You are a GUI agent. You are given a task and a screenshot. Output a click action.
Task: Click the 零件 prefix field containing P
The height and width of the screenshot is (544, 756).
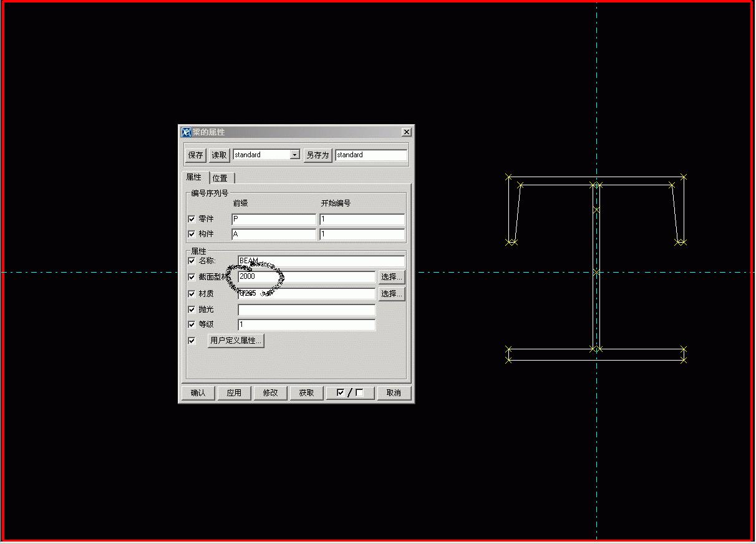pyautogui.click(x=274, y=220)
